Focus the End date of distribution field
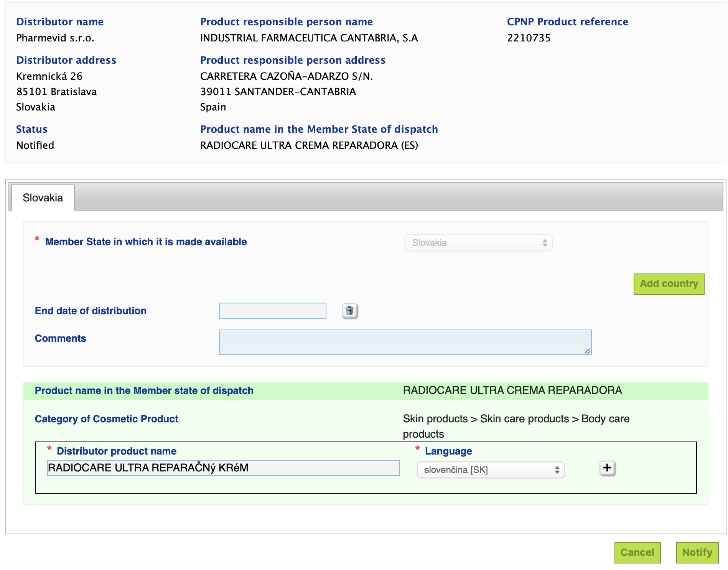This screenshot has height=570, width=728. 272,311
